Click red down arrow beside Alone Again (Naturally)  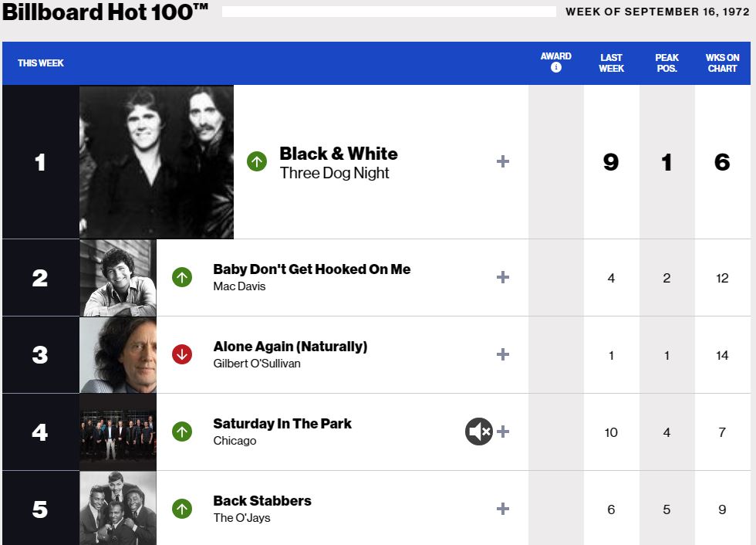182,354
